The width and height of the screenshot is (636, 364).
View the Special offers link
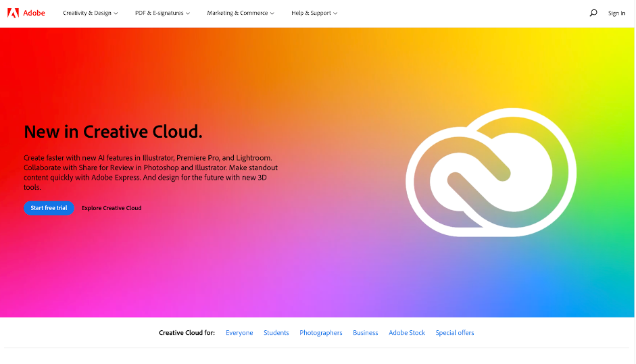tap(455, 333)
